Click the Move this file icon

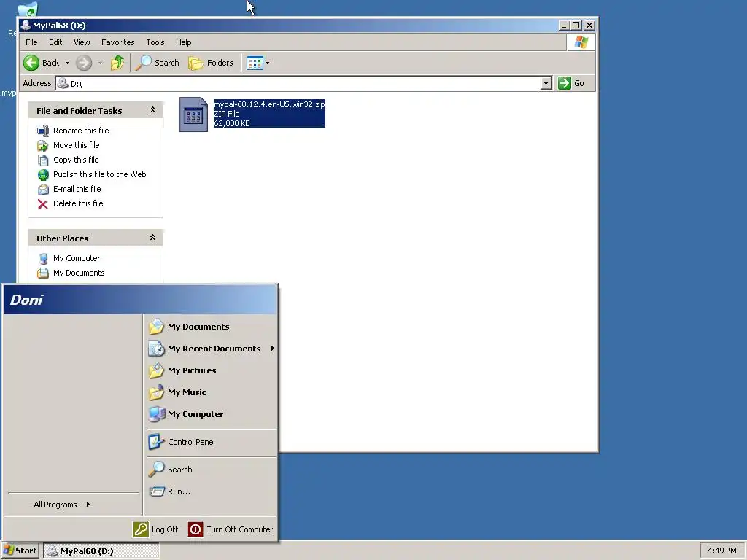(x=43, y=145)
